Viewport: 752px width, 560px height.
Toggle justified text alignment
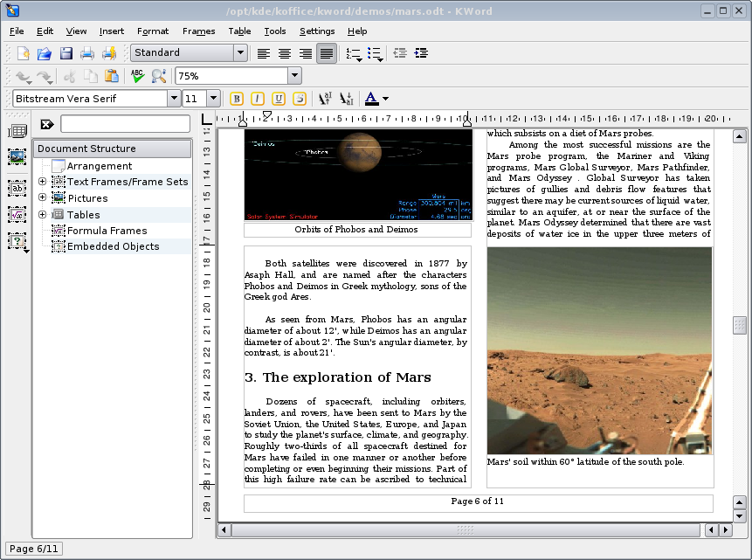326,53
